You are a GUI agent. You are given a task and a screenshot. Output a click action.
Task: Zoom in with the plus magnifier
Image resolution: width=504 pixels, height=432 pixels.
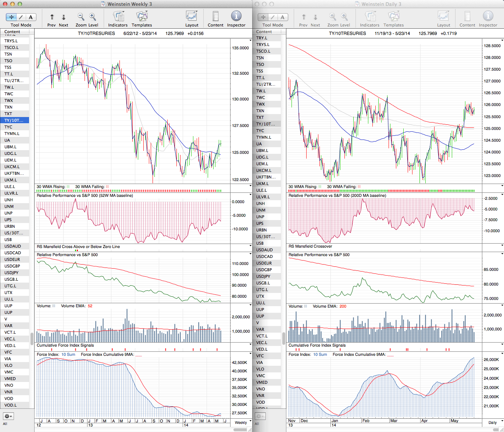tap(93, 17)
